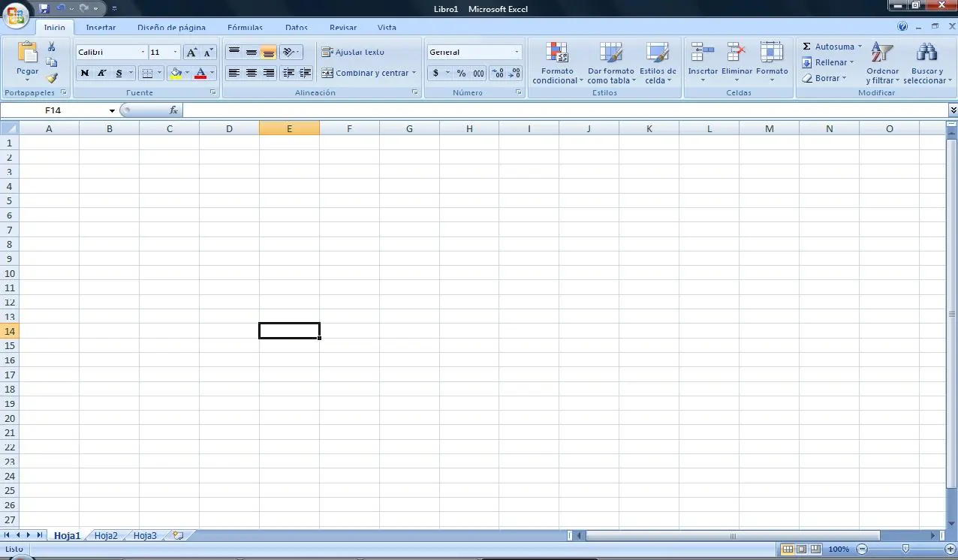Increase font size with larger A
Viewport: 958px width, 560px height.
191,53
